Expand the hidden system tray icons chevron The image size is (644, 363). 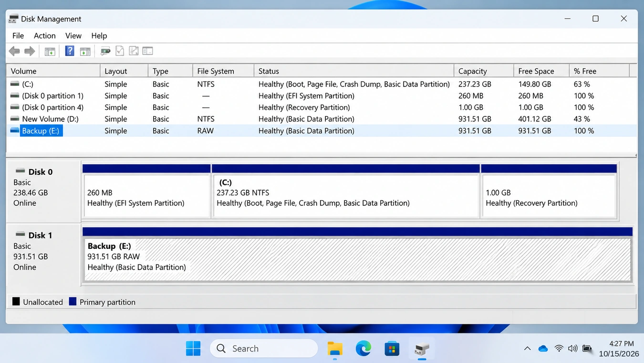(x=527, y=349)
